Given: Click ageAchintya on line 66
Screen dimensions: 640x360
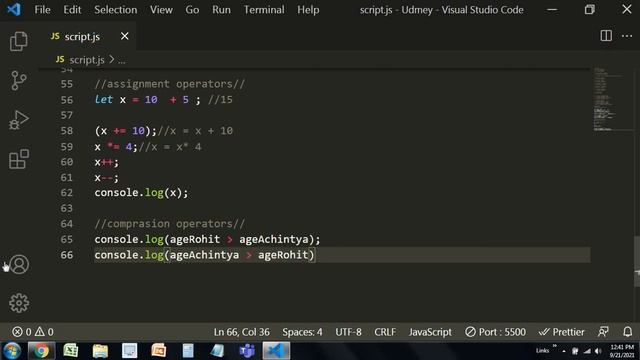Looking at the screenshot, I should (x=204, y=255).
